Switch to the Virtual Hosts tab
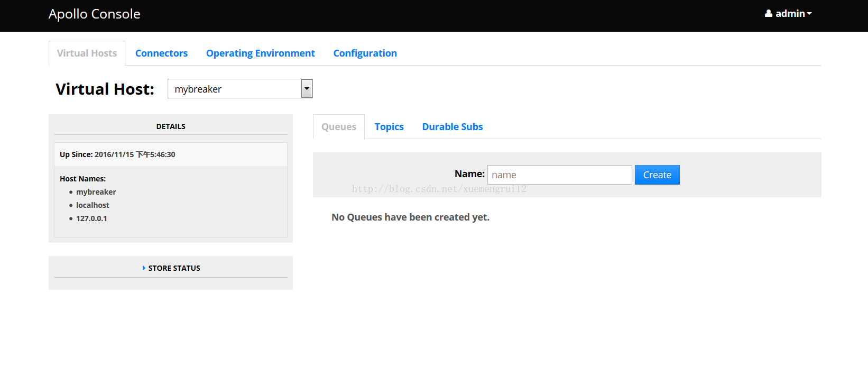 (87, 53)
